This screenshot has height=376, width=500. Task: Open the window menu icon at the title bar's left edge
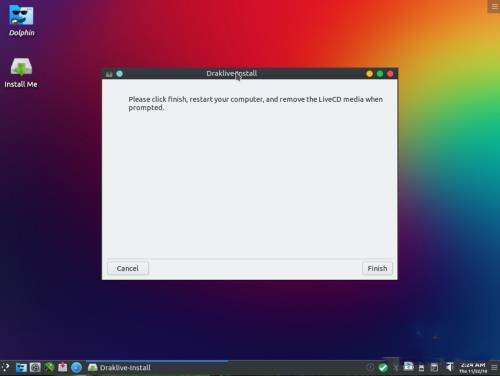[109, 74]
